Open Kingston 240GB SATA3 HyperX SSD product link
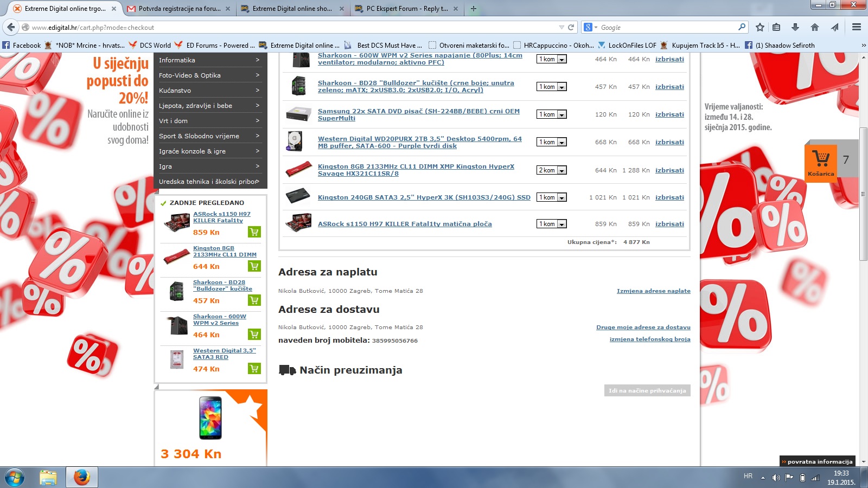 pos(424,197)
